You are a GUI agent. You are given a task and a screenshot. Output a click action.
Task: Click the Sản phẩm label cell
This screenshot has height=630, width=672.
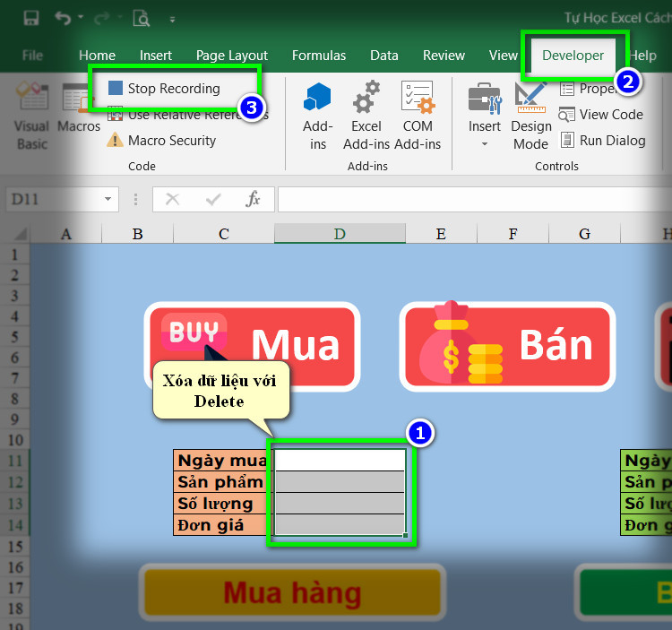(223, 482)
